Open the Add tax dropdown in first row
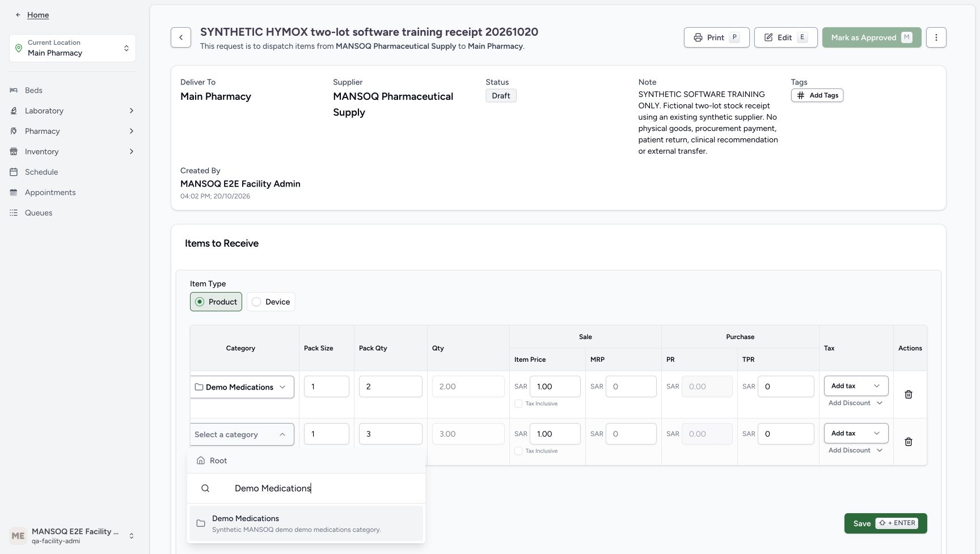 pyautogui.click(x=856, y=386)
